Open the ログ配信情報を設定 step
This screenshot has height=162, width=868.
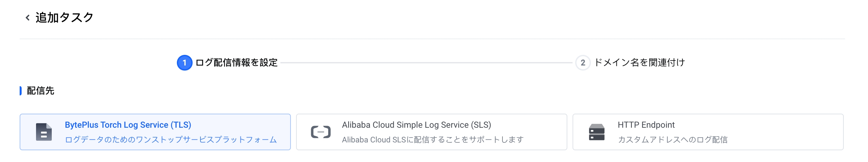click(x=236, y=62)
